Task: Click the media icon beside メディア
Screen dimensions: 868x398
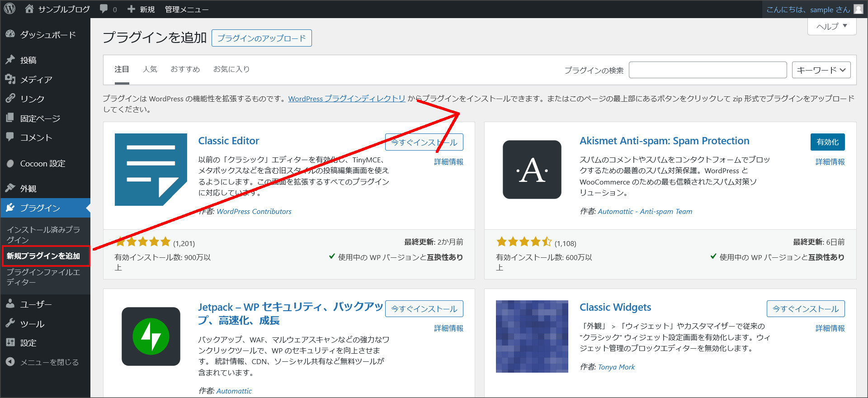Action: [10, 79]
